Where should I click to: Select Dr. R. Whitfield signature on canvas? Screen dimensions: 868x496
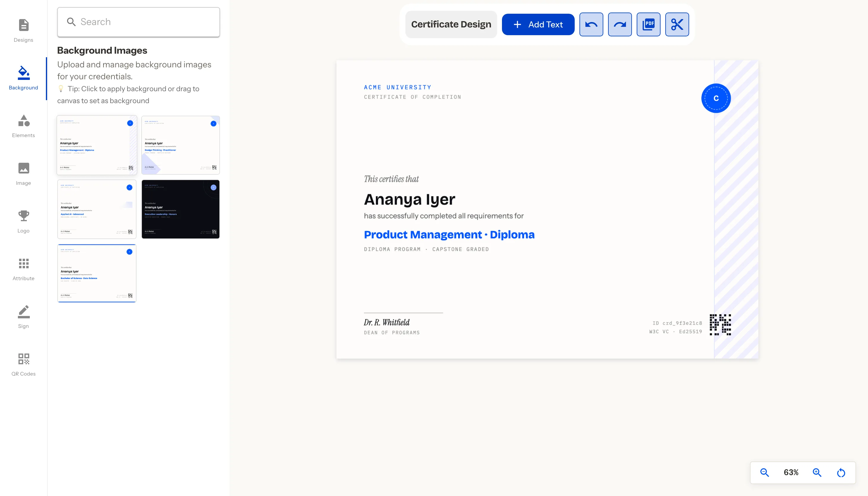(386, 322)
